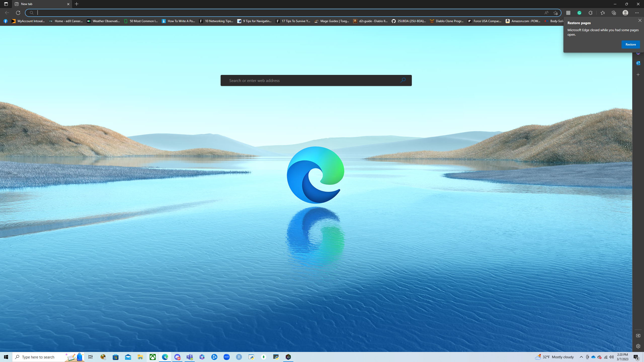644x362 pixels.
Task: Open the Grammarly extension icon
Action: click(579, 13)
